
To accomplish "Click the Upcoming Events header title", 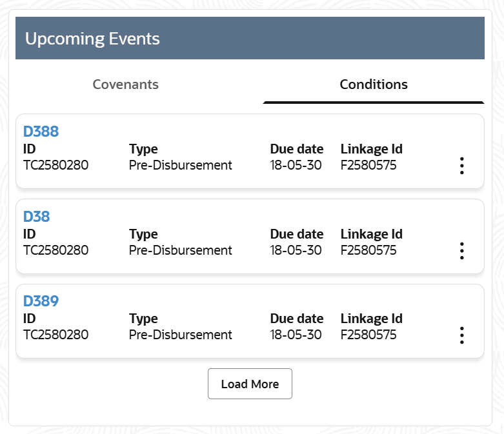I will (92, 39).
